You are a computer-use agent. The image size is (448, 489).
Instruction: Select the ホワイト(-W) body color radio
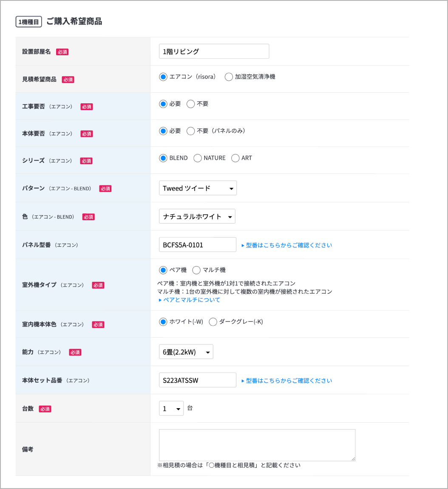[x=163, y=322]
